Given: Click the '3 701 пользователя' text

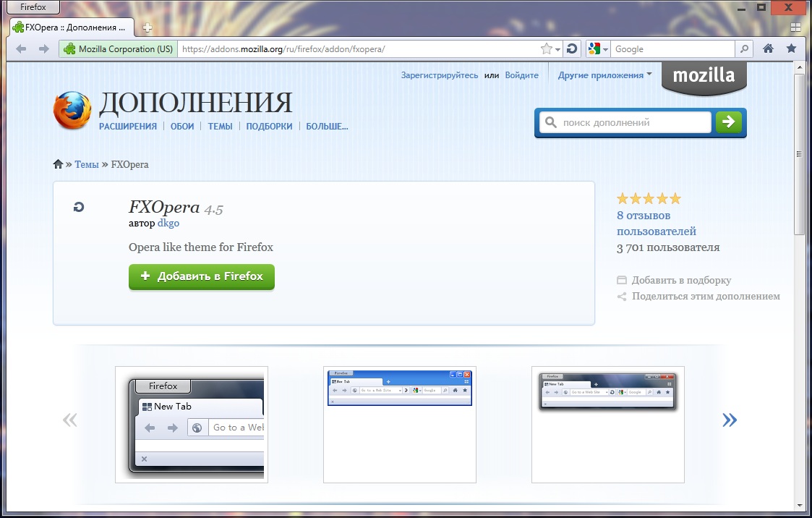Looking at the screenshot, I should (x=668, y=247).
